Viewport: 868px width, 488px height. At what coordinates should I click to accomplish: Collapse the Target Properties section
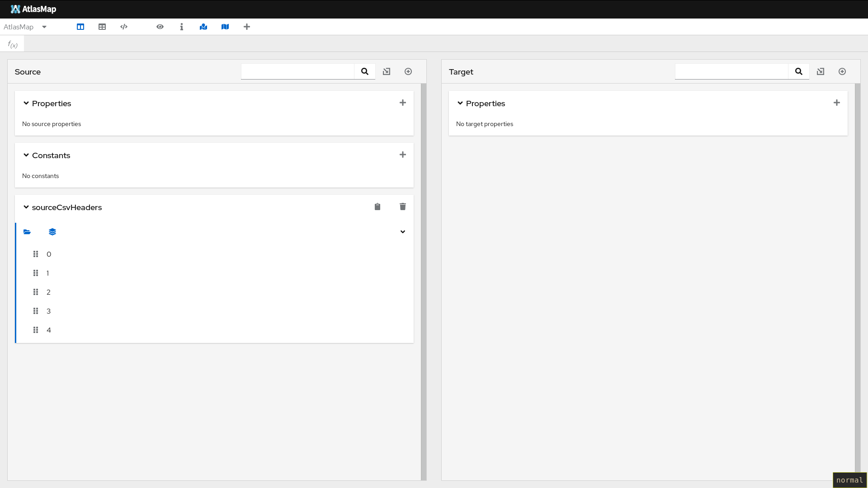coord(460,103)
